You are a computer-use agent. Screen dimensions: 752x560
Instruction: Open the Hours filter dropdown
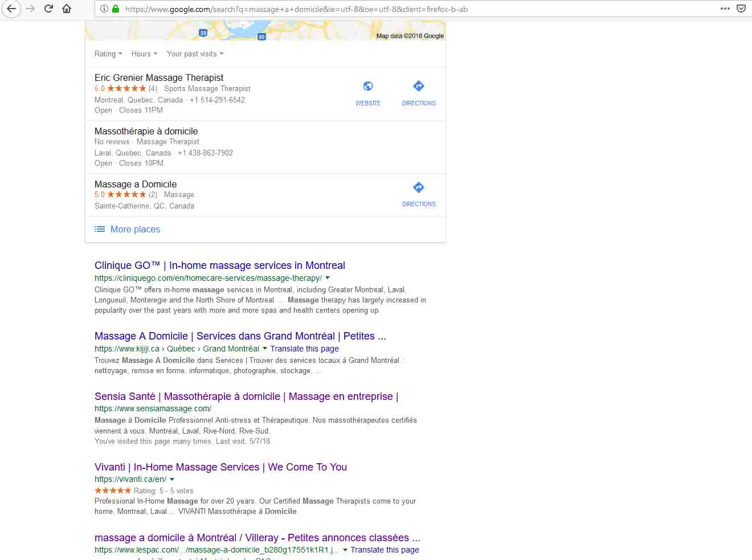coord(144,54)
